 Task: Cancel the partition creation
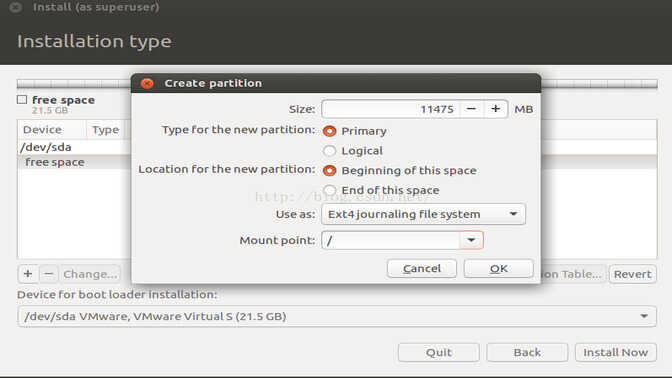click(x=422, y=268)
